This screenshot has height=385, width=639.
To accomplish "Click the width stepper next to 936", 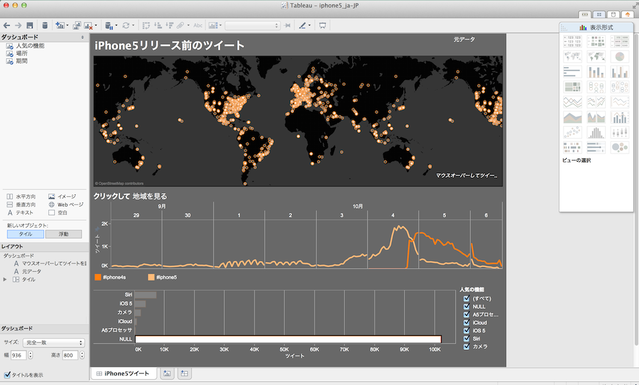I will [30, 355].
